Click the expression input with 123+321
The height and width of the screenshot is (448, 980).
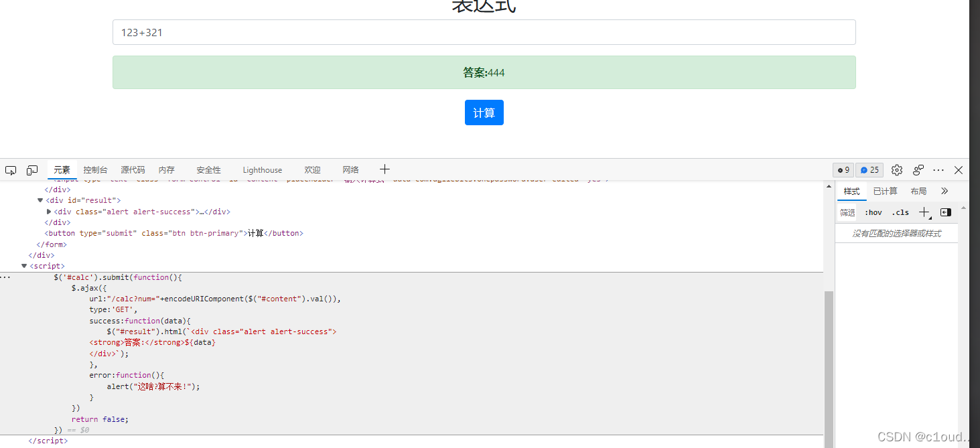click(484, 32)
